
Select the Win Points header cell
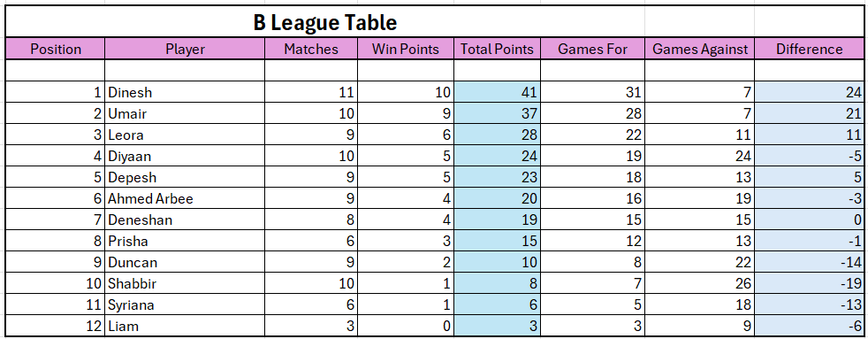tap(405, 49)
